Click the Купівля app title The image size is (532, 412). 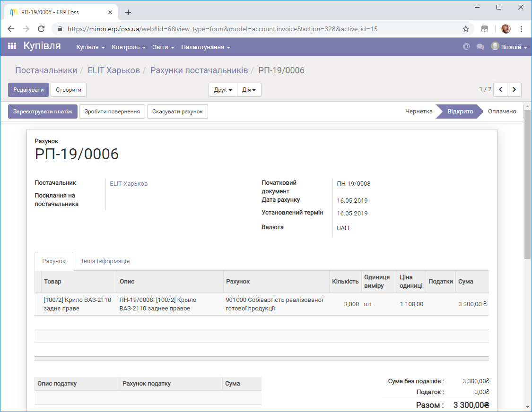tap(42, 46)
